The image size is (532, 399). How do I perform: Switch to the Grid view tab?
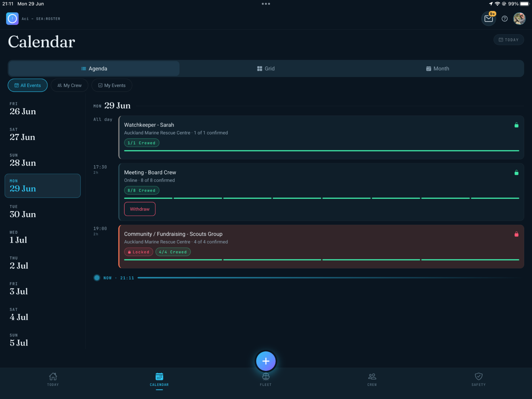pyautogui.click(x=266, y=69)
